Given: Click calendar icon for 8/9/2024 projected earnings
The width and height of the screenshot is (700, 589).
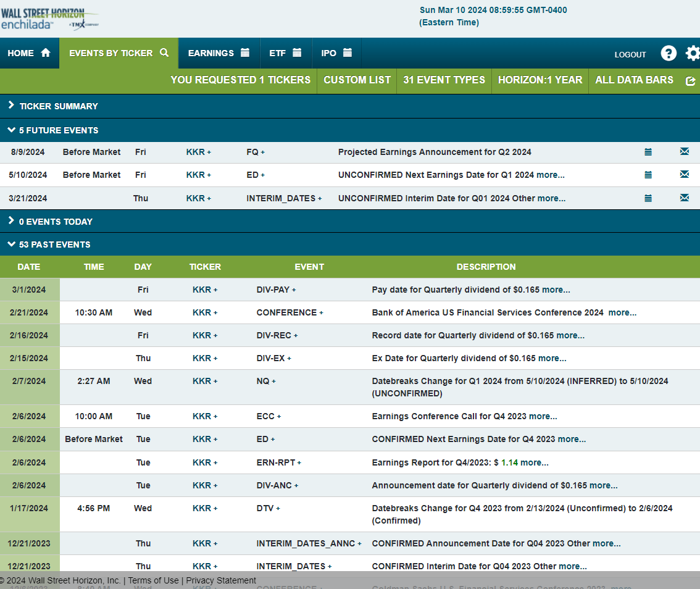Looking at the screenshot, I should (648, 152).
